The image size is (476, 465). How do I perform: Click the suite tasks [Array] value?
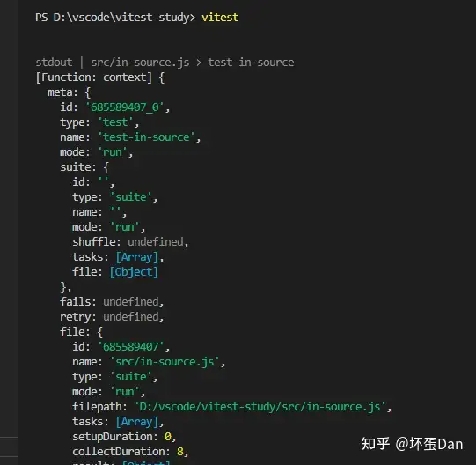point(137,257)
